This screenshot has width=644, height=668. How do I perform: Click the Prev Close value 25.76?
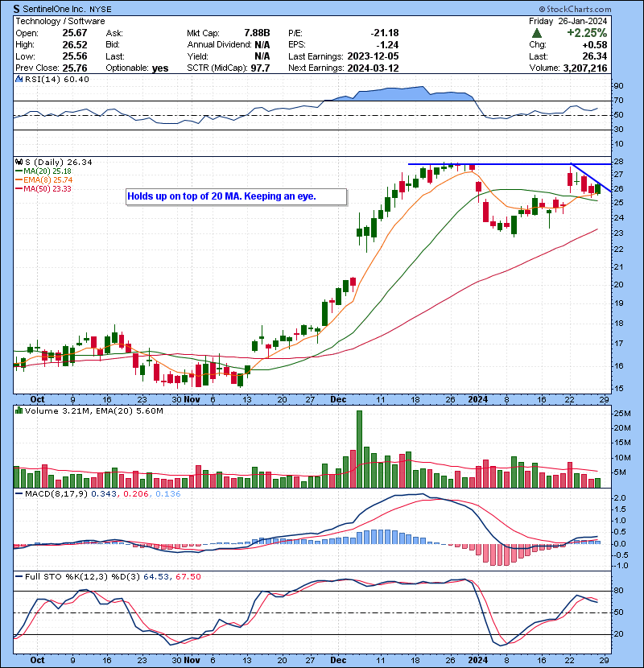point(75,68)
